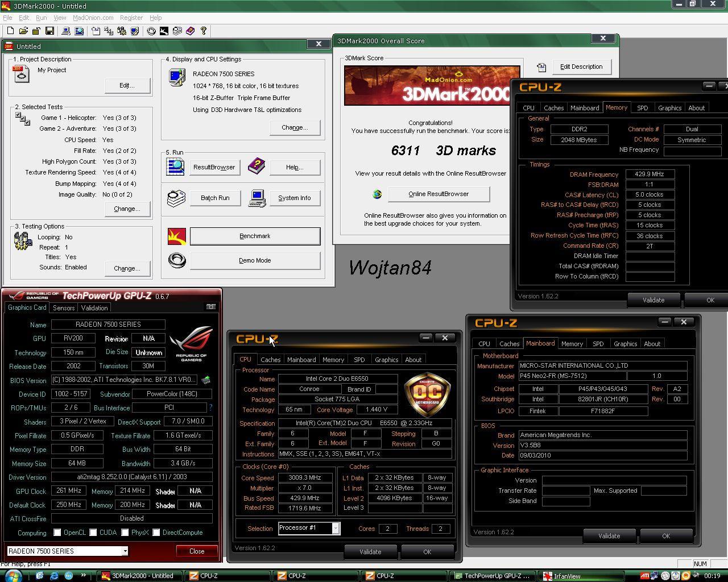The width and height of the screenshot is (728, 582).
Task: Toggle the OpenCL checkbox in GPU-Z
Action: 57,533
